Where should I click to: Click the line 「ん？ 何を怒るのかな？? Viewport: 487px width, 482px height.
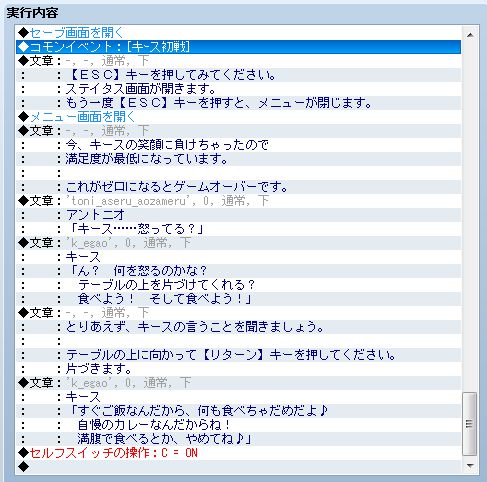(x=238, y=271)
